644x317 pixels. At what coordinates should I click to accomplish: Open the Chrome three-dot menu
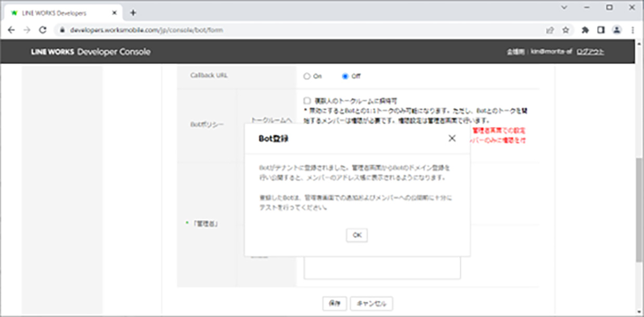[633, 30]
